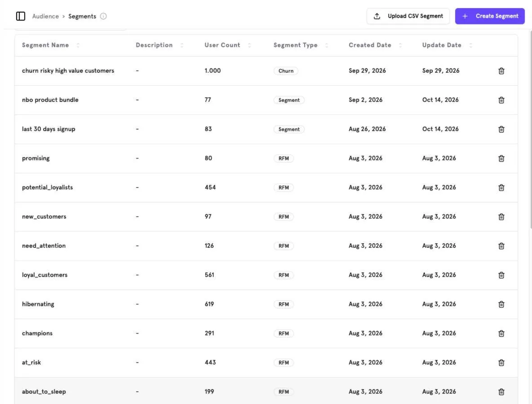Open churn risky high value customers segment
532x404 pixels.
(68, 70)
